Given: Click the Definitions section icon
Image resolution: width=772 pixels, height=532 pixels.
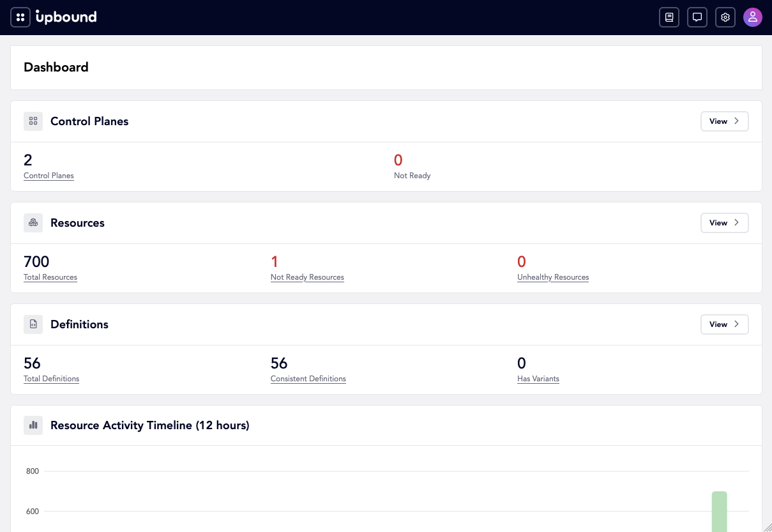Looking at the screenshot, I should point(33,324).
